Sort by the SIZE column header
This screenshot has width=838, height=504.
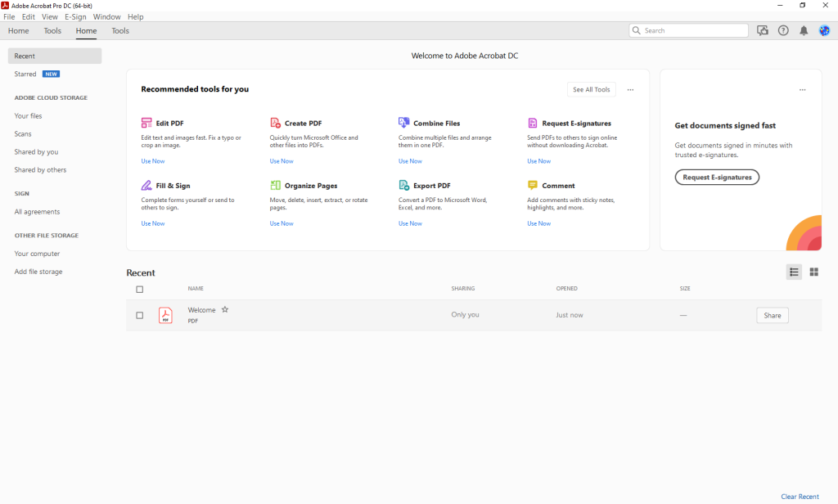[685, 289]
